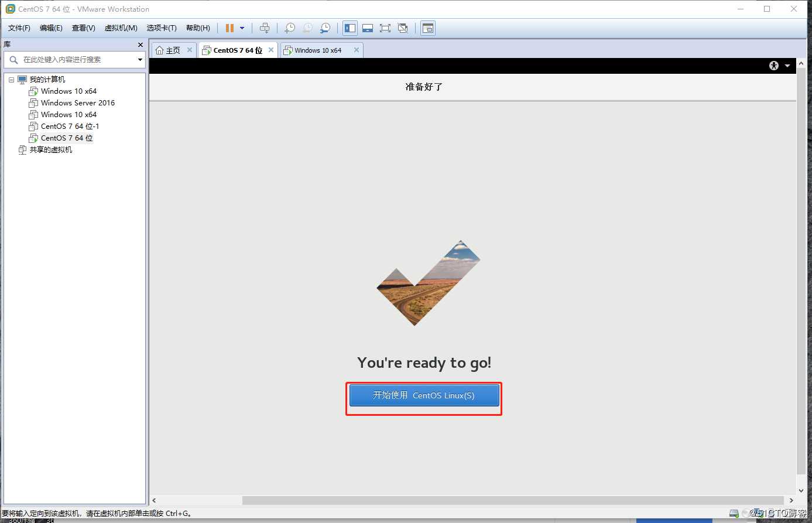Open the 查看(V) menu
The image size is (812, 523).
[x=83, y=28]
